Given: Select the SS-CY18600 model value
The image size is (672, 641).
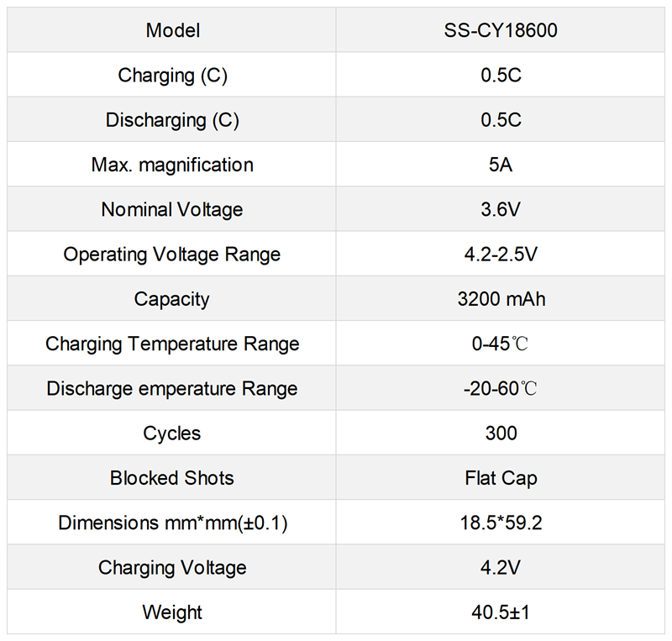Looking at the screenshot, I should click(501, 31).
